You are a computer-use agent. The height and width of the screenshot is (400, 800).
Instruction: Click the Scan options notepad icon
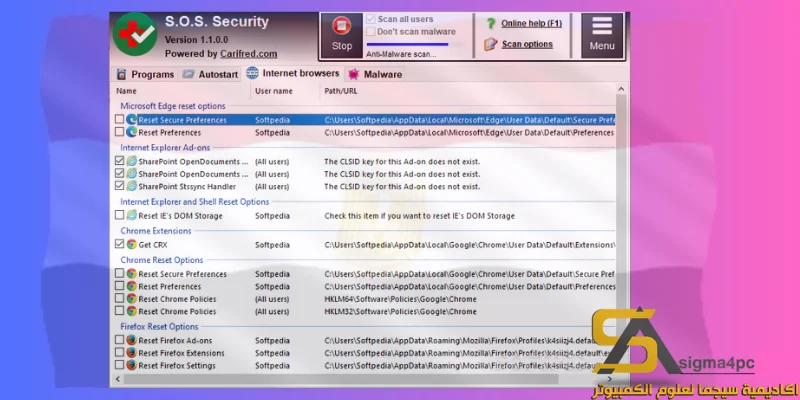pos(491,44)
